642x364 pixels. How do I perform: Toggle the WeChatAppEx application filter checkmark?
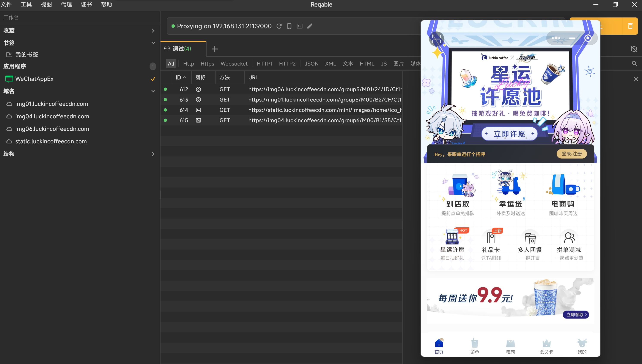(x=153, y=79)
